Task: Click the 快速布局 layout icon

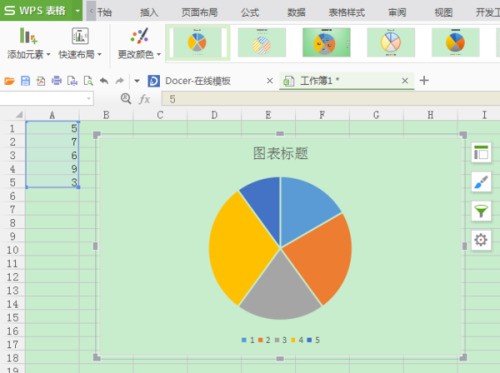Action: click(80, 36)
